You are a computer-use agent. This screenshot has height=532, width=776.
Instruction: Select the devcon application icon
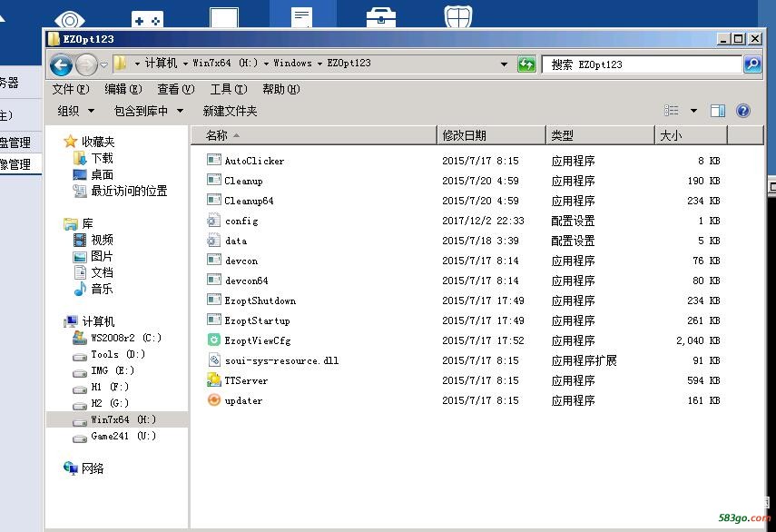click(x=214, y=260)
